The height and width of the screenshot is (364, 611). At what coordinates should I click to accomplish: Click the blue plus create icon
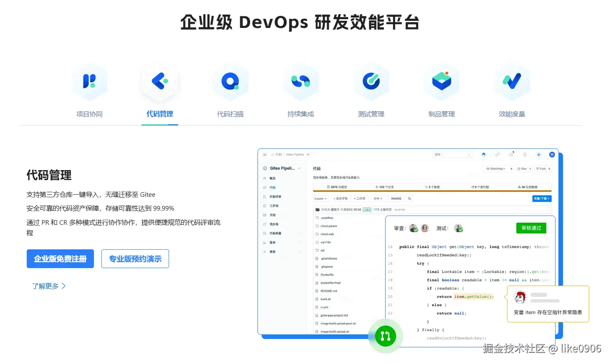538,155
